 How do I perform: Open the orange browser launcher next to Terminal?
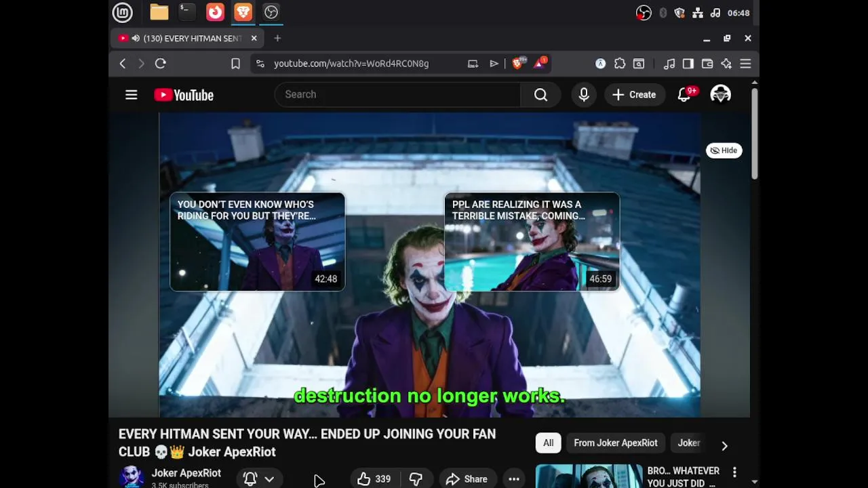coord(215,12)
